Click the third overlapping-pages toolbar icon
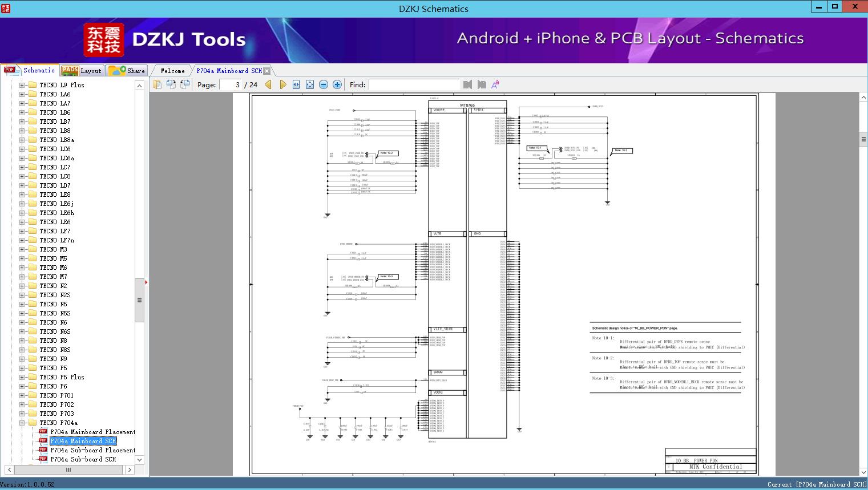868x490 pixels. 185,84
